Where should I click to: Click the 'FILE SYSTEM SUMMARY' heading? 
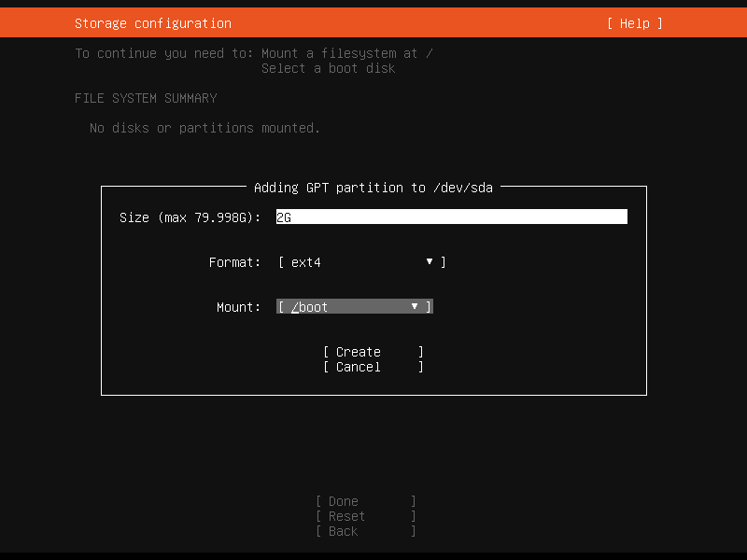tap(146, 98)
